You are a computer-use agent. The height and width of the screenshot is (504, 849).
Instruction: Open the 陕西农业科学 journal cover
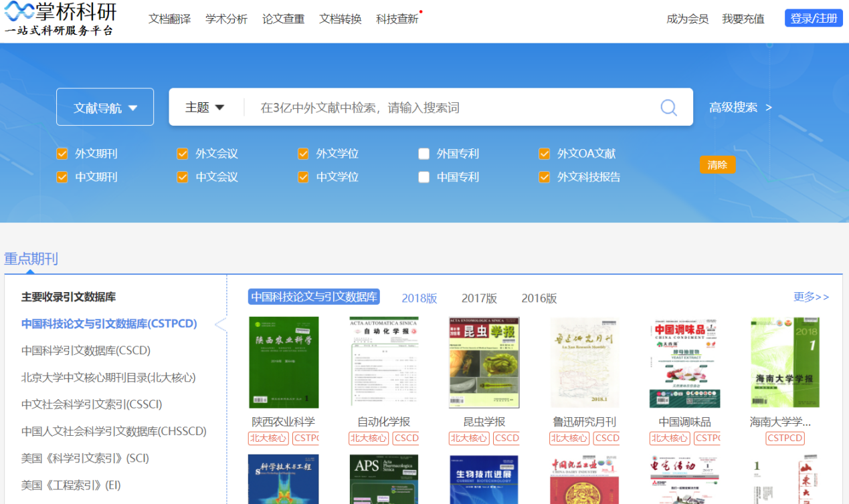tap(284, 362)
